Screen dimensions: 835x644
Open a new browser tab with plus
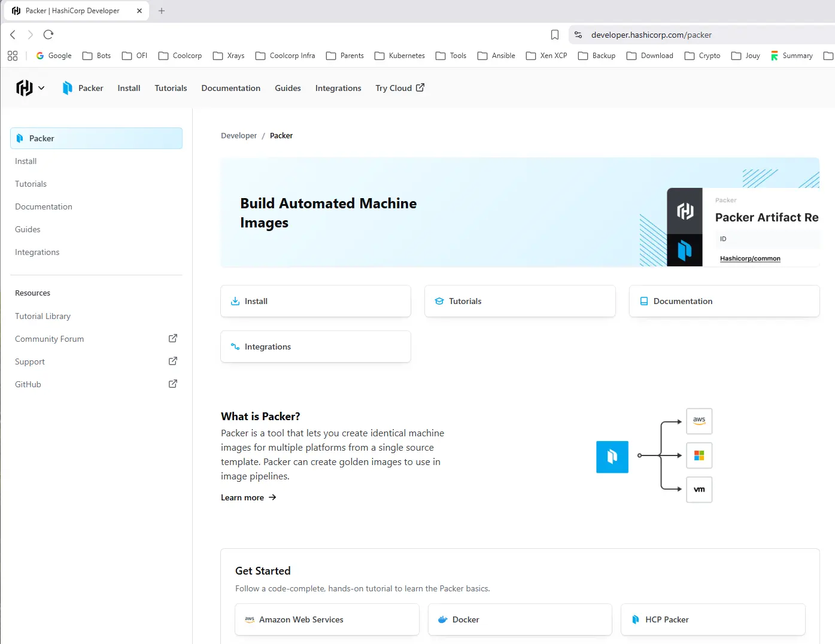pos(162,11)
